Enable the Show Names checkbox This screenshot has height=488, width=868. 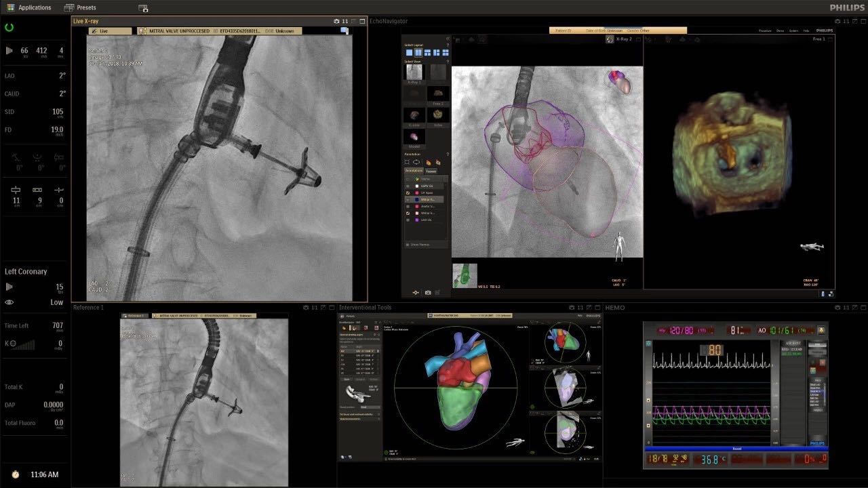pyautogui.click(x=408, y=244)
